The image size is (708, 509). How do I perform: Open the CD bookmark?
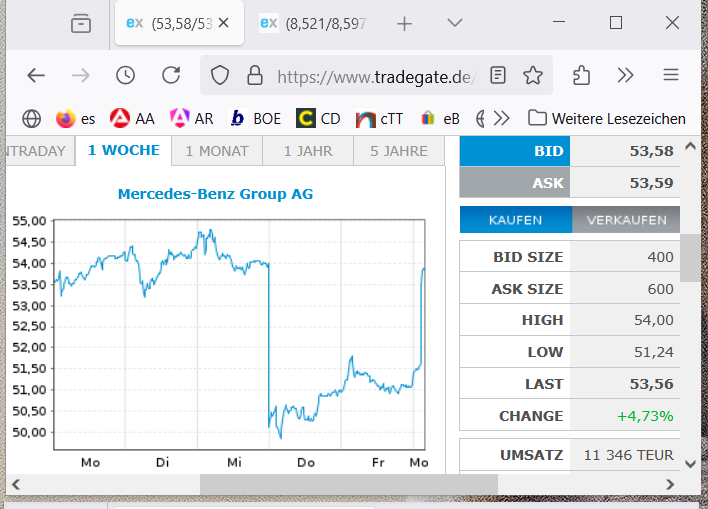[x=318, y=118]
